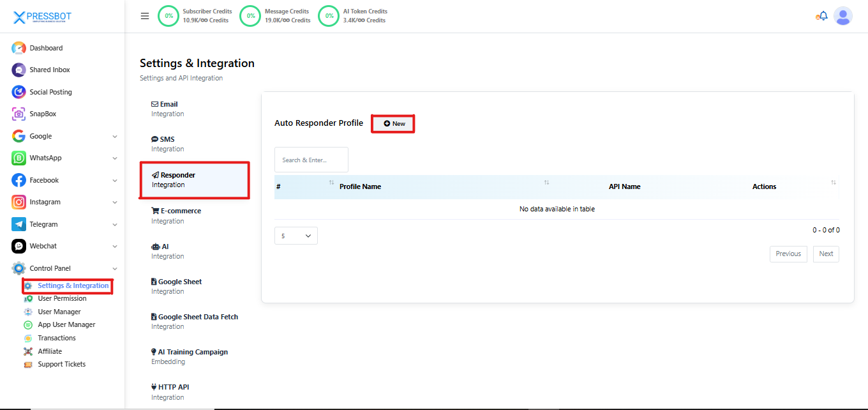Click the hamburger menu icon
The width and height of the screenshot is (868, 410).
point(145,16)
